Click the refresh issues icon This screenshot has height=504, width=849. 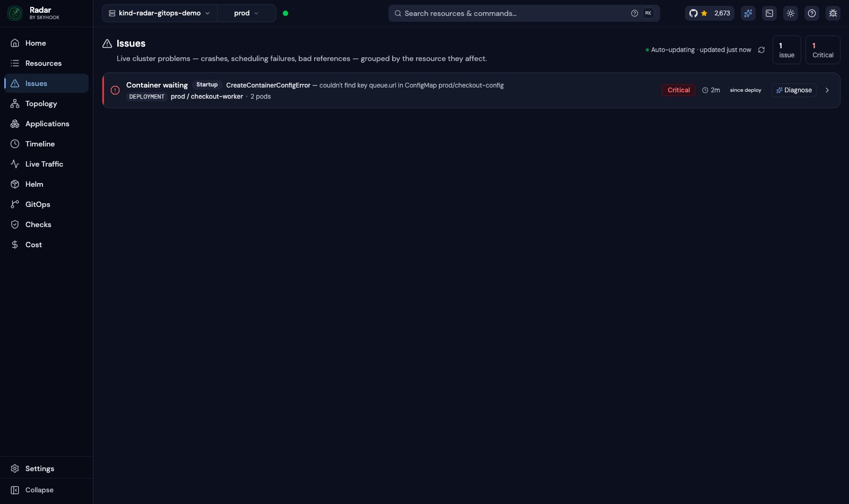pos(761,50)
